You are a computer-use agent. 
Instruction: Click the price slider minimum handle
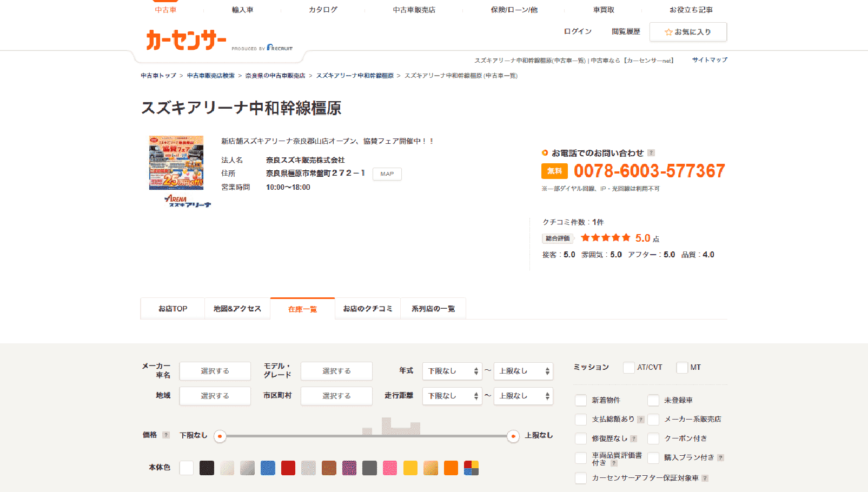[220, 436]
